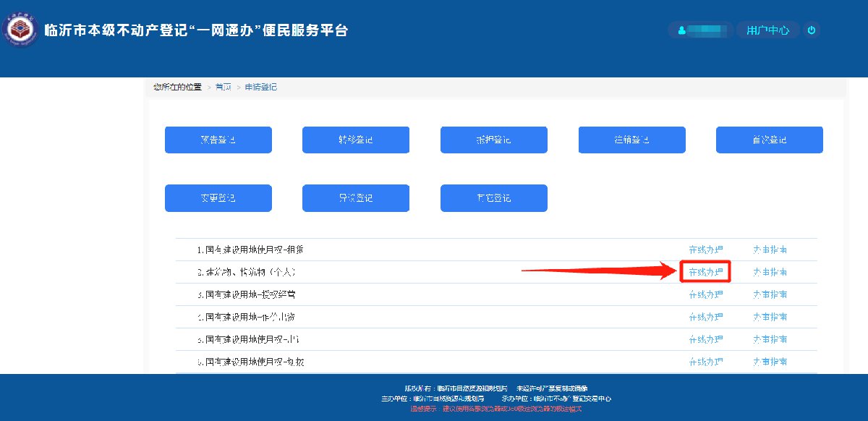Viewport: 868px width, 421px height.
Task: Open 用户中心 user center
Action: pos(767,30)
